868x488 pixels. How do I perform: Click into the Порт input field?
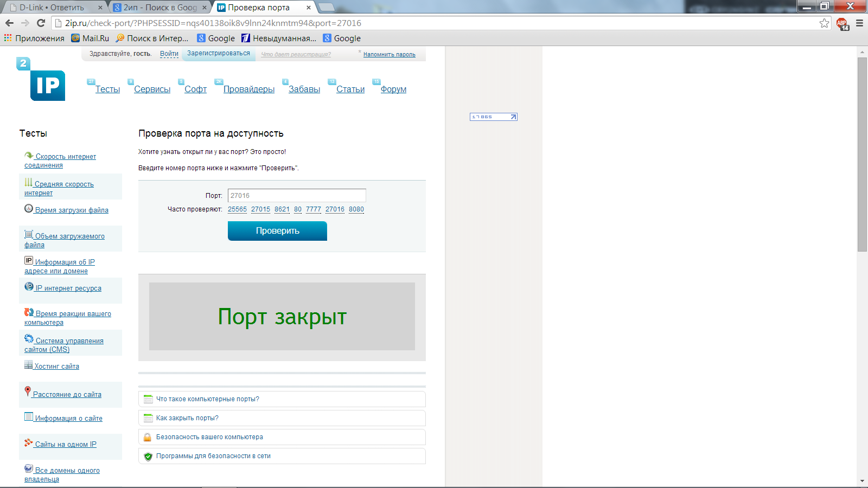click(x=296, y=196)
